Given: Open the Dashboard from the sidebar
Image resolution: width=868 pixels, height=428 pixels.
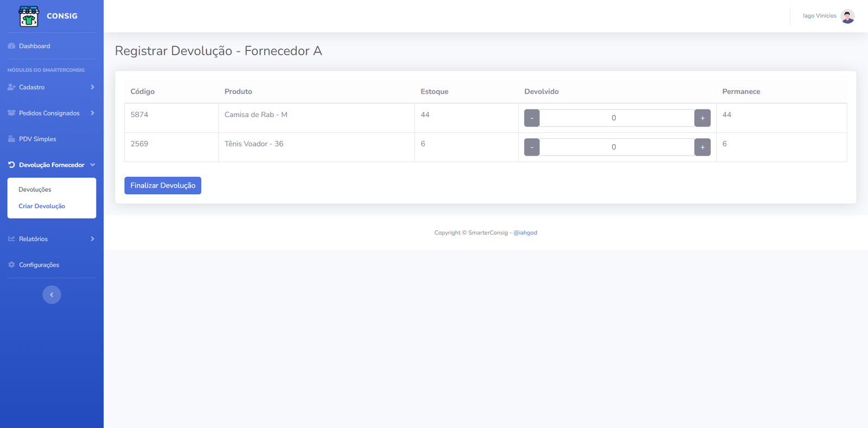Looking at the screenshot, I should [34, 46].
